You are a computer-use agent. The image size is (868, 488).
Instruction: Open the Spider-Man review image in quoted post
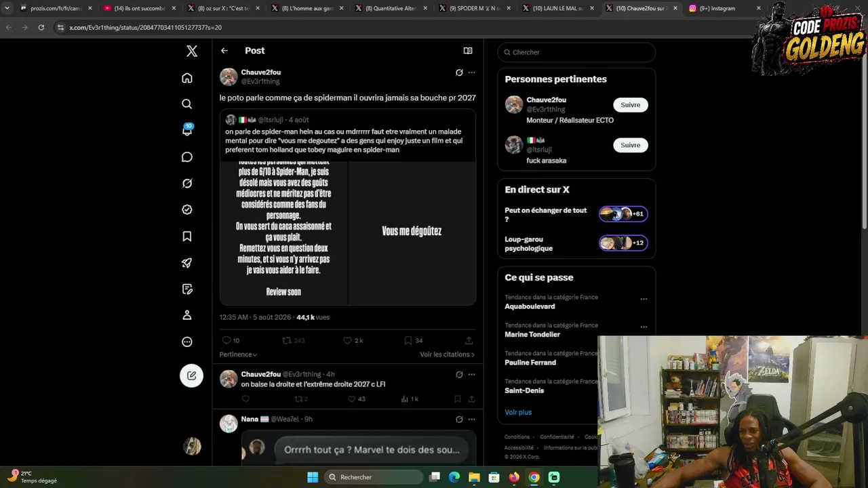(x=283, y=233)
